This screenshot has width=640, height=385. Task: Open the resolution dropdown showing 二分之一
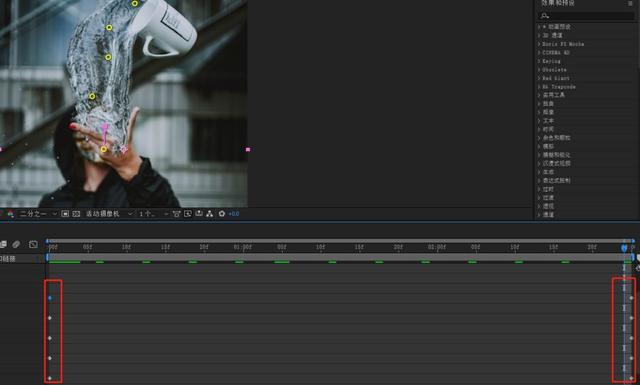click(38, 214)
